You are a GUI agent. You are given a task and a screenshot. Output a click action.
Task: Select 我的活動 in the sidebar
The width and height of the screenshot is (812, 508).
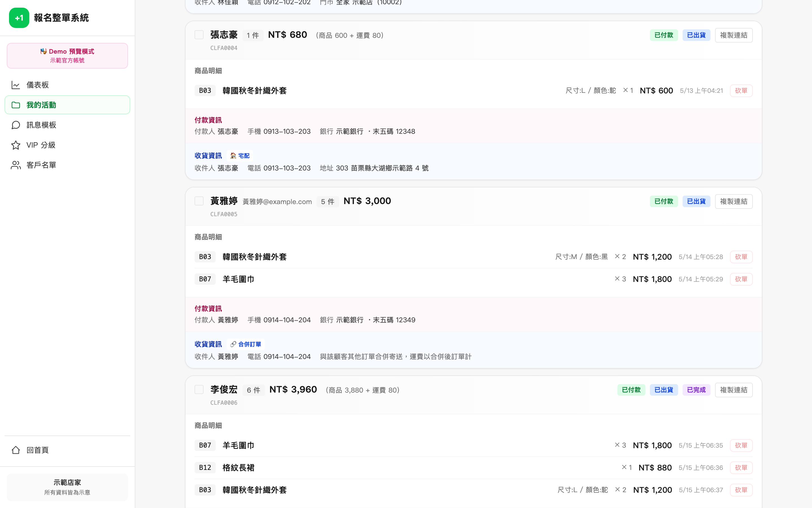pyautogui.click(x=67, y=105)
